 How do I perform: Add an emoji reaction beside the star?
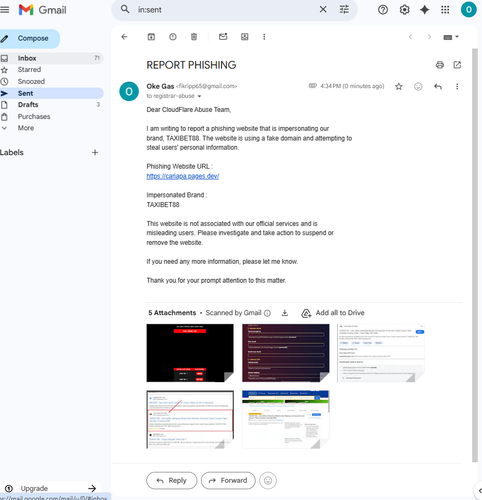(x=418, y=87)
